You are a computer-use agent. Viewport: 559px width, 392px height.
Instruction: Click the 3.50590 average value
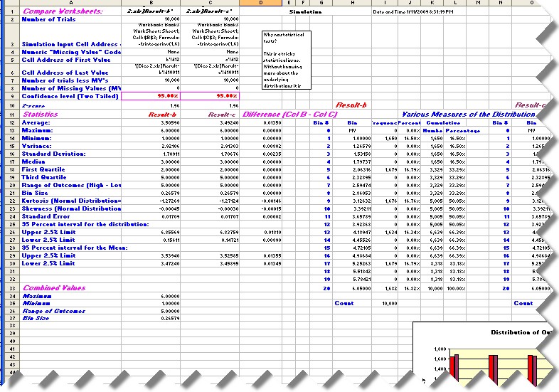click(170, 122)
